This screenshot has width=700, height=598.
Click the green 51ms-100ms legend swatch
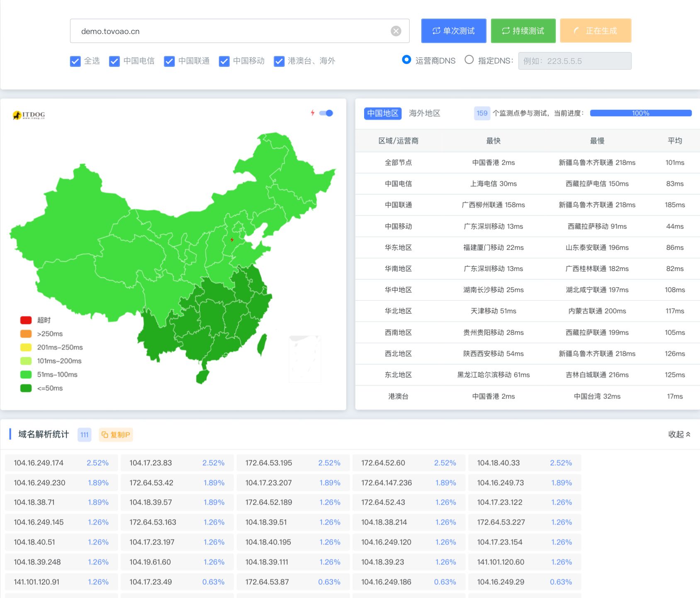(x=26, y=375)
